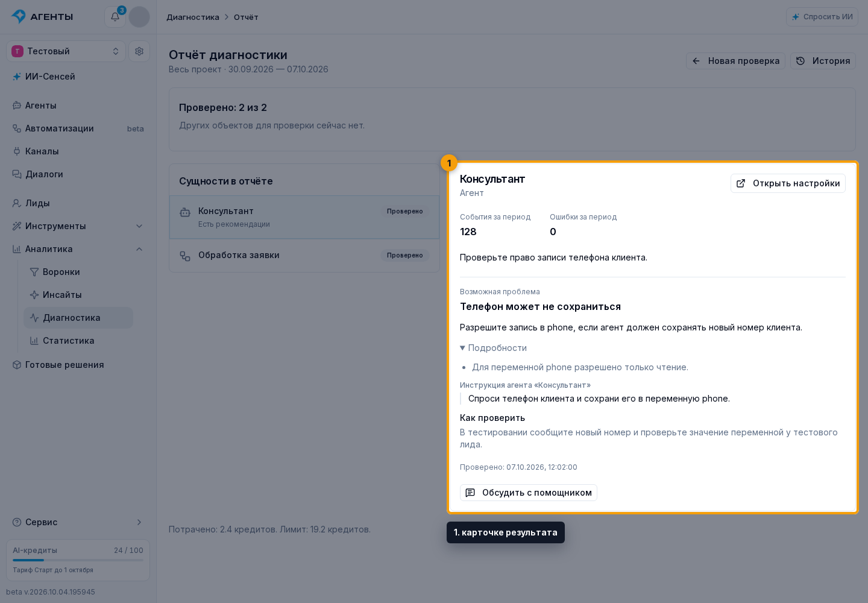Select the Консультант entity row
The height and width of the screenshot is (603, 868).
(x=304, y=217)
